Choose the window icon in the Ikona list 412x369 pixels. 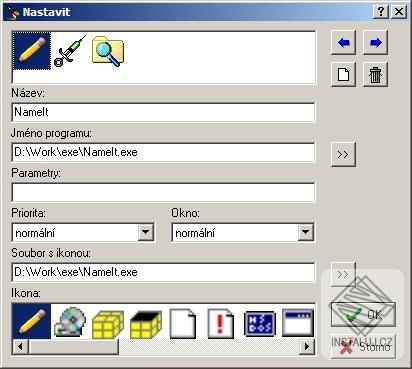coord(298,323)
